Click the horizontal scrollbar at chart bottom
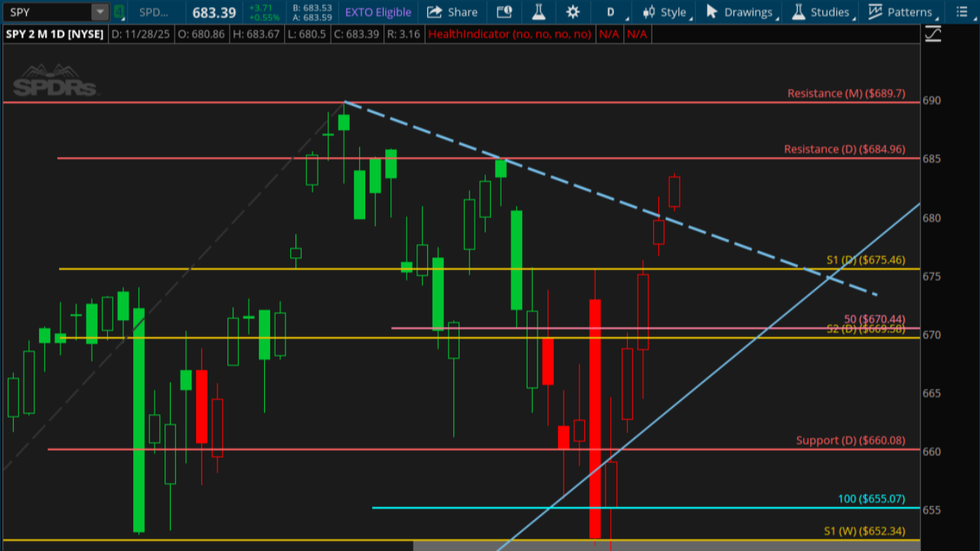The image size is (980, 551). click(x=666, y=546)
